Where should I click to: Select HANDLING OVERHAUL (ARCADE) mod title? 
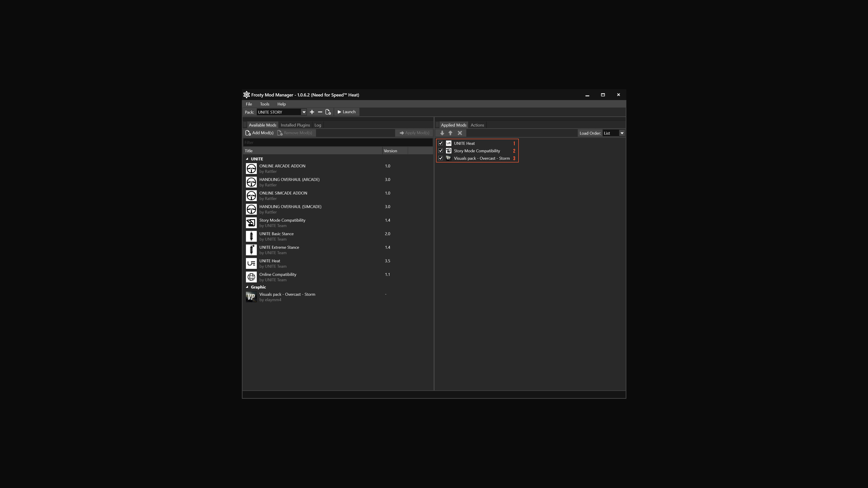coord(289,180)
